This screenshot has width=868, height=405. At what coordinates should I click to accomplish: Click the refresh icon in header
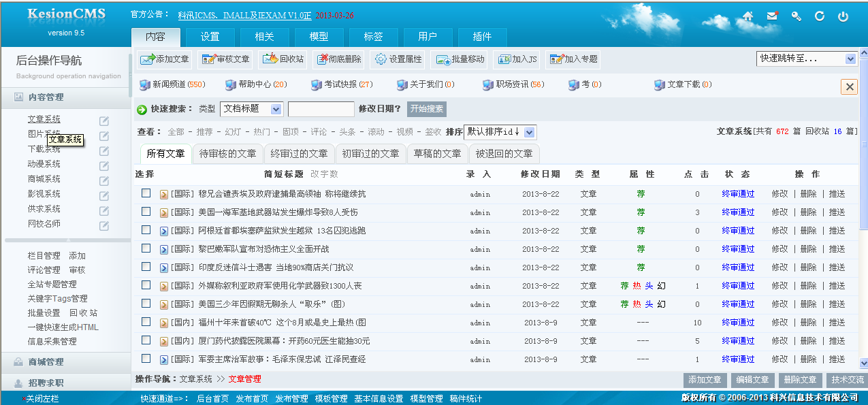820,16
